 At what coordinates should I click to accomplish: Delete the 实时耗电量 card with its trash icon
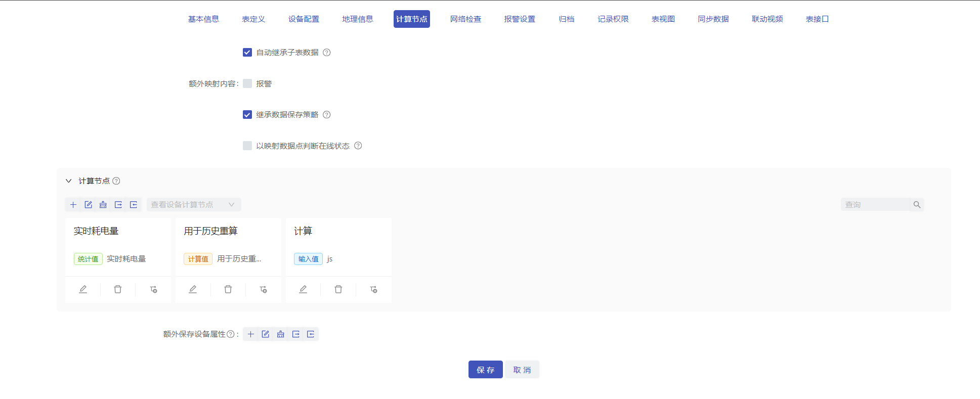pyautogui.click(x=118, y=289)
